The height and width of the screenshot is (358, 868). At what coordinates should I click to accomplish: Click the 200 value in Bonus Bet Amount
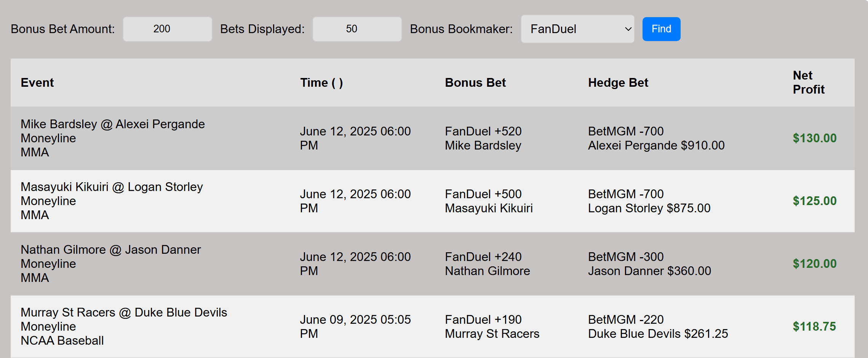[167, 29]
